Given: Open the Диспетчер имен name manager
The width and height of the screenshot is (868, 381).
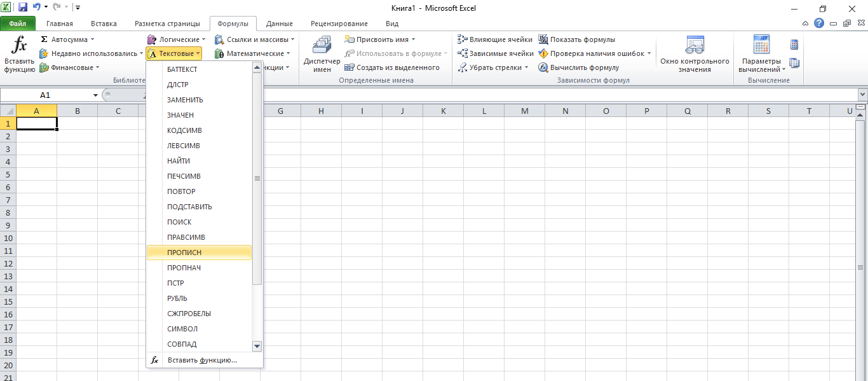Looking at the screenshot, I should pyautogui.click(x=322, y=55).
